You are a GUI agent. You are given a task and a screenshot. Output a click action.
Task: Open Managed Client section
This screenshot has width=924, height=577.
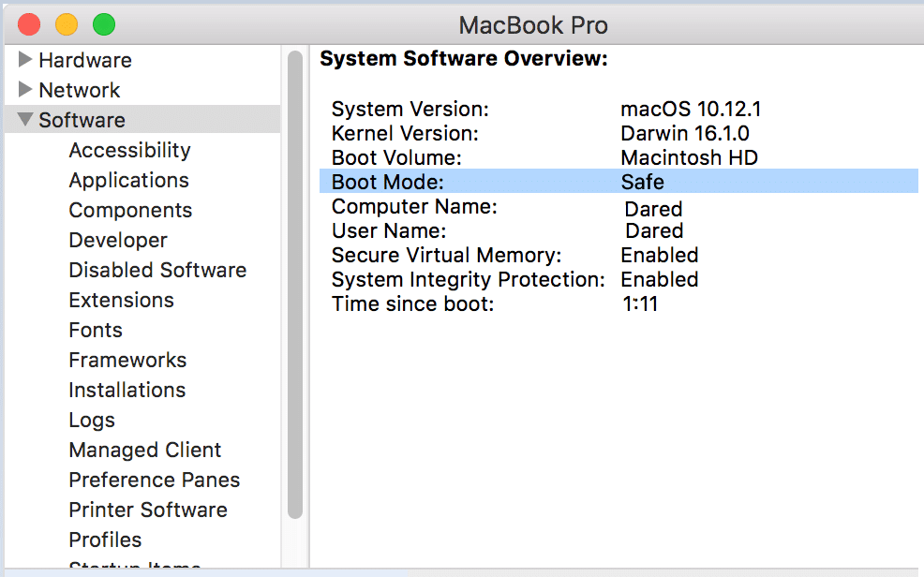tap(145, 450)
